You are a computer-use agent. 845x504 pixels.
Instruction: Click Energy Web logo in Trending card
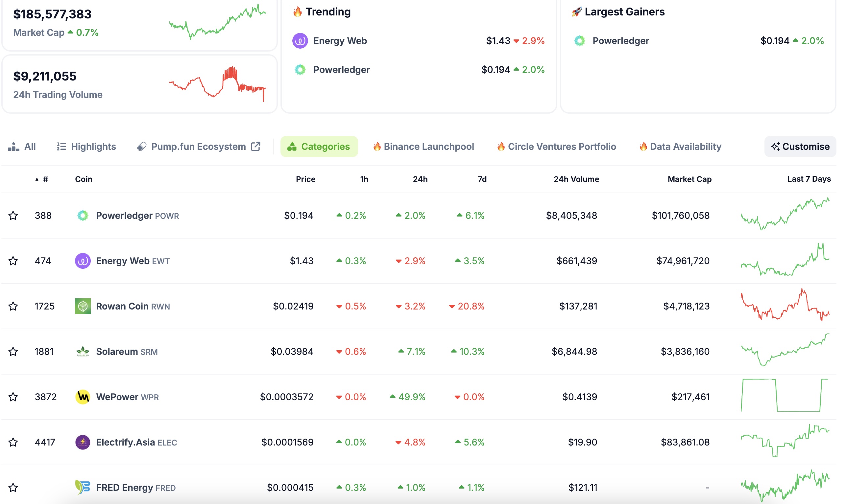(x=300, y=41)
